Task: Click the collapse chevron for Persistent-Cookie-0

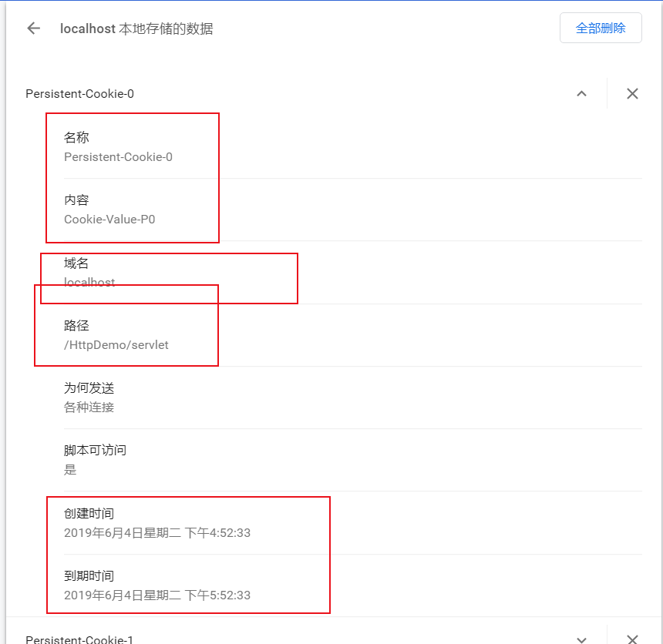Action: [x=581, y=93]
